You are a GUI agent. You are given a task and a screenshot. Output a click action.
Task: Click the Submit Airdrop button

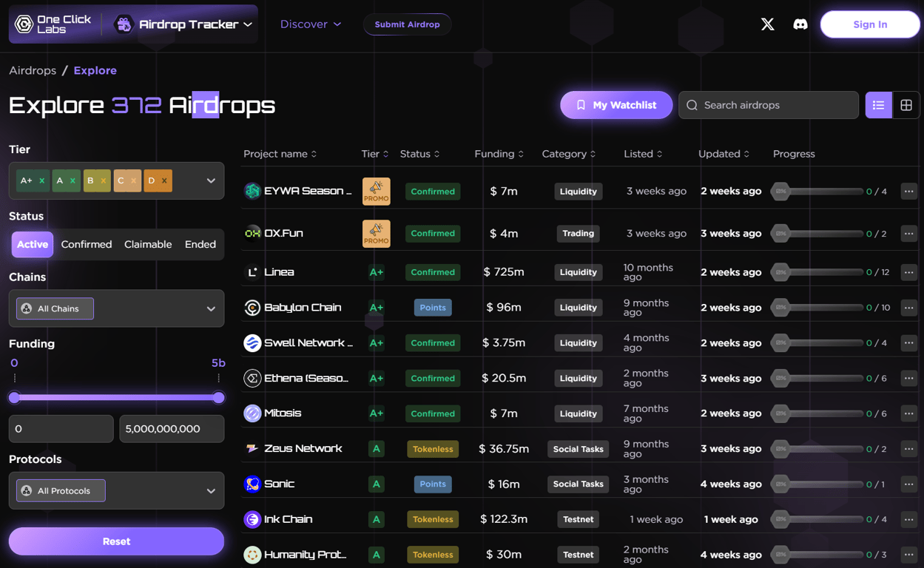407,24
